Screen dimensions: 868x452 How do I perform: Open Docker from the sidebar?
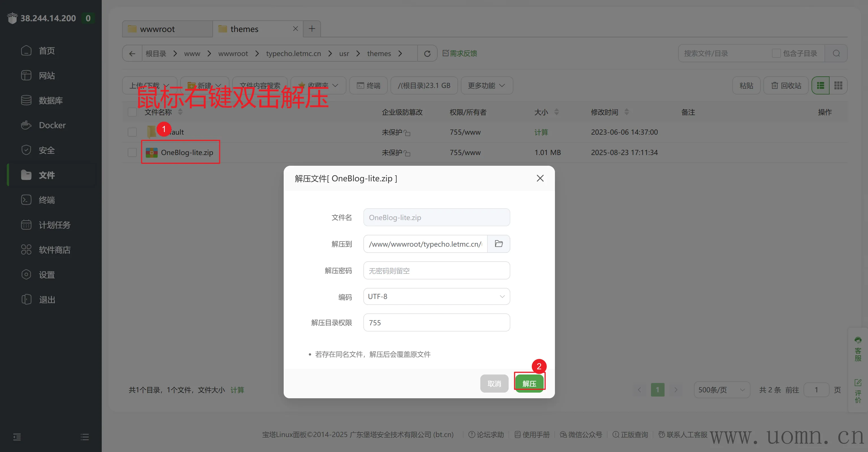(x=52, y=125)
